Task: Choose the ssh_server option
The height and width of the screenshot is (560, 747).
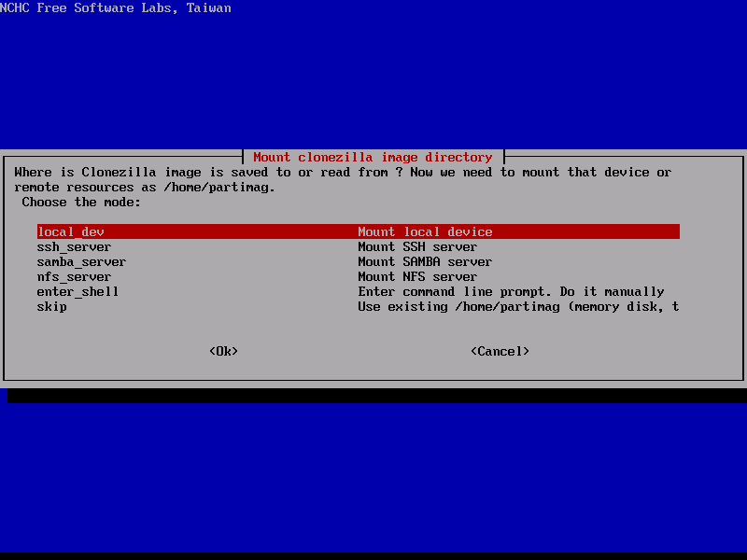Action: coord(74,246)
